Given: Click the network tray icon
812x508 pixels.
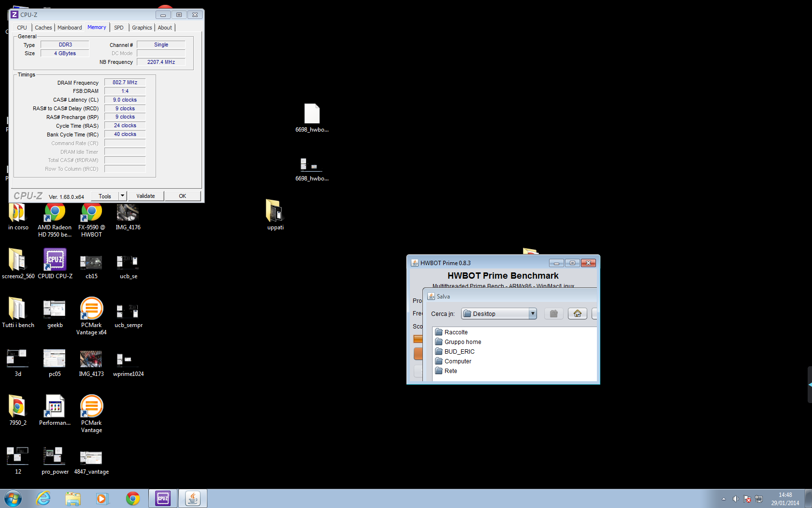Looking at the screenshot, I should pos(759,499).
